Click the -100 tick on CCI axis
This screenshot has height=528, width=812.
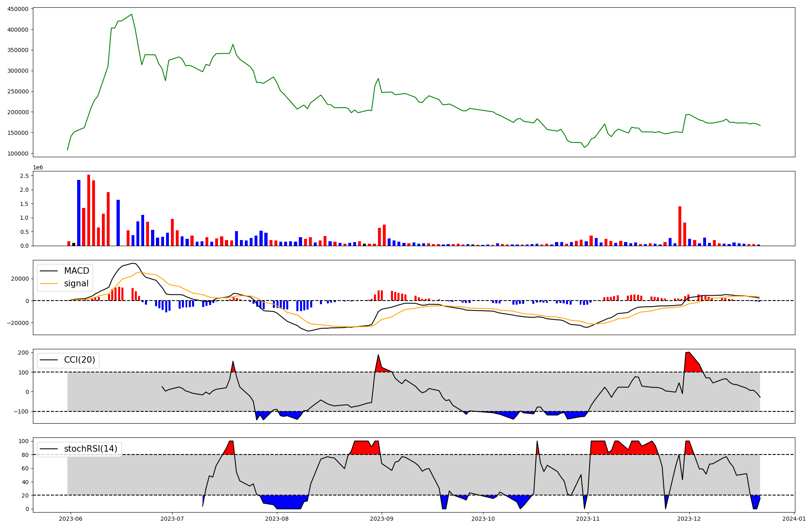(21, 411)
